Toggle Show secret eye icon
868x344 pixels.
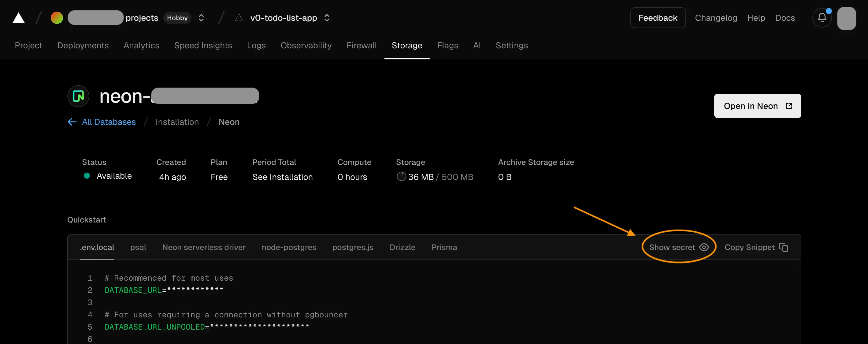coord(704,247)
